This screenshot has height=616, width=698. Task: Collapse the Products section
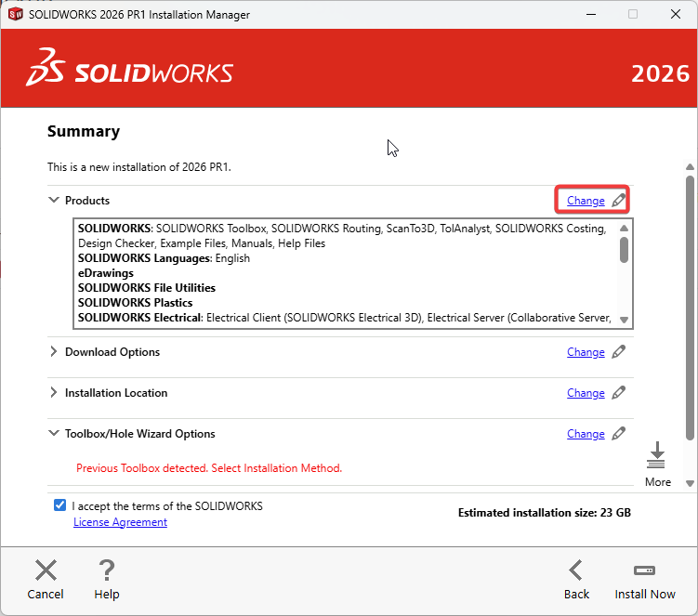53,200
